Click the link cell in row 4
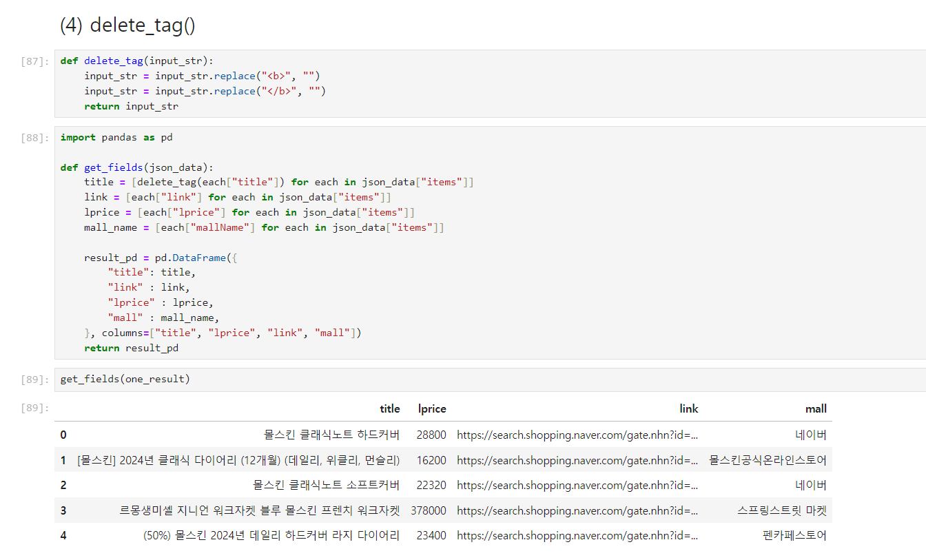The image size is (926, 560). click(x=577, y=535)
